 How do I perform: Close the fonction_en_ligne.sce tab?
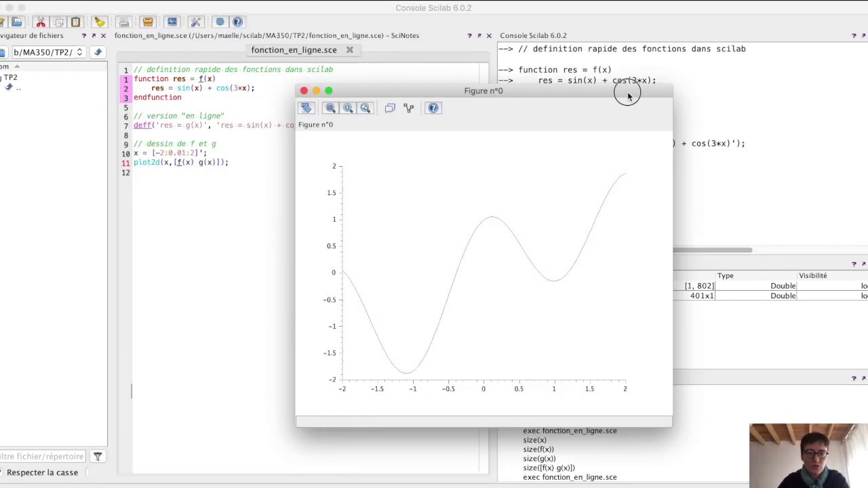coord(350,50)
